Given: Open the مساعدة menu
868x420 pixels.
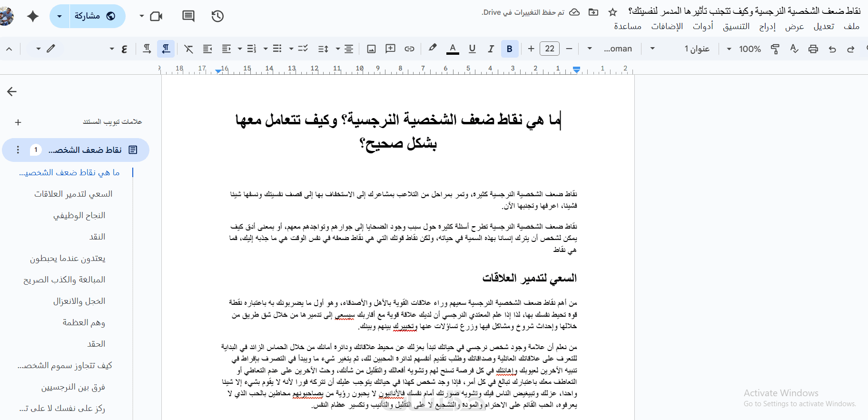Looking at the screenshot, I should click(628, 27).
